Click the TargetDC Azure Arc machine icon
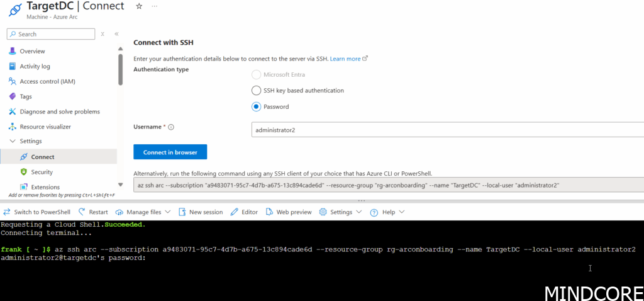The width and height of the screenshot is (644, 301). point(15,10)
